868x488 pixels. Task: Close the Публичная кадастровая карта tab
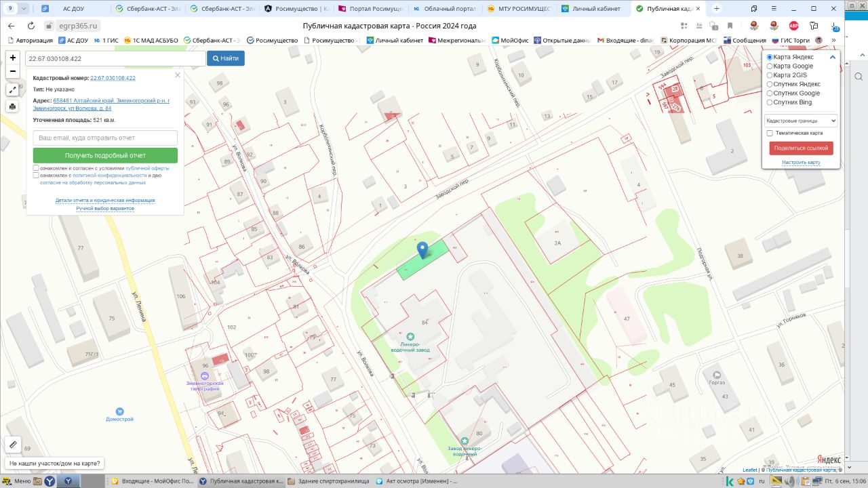tap(698, 9)
